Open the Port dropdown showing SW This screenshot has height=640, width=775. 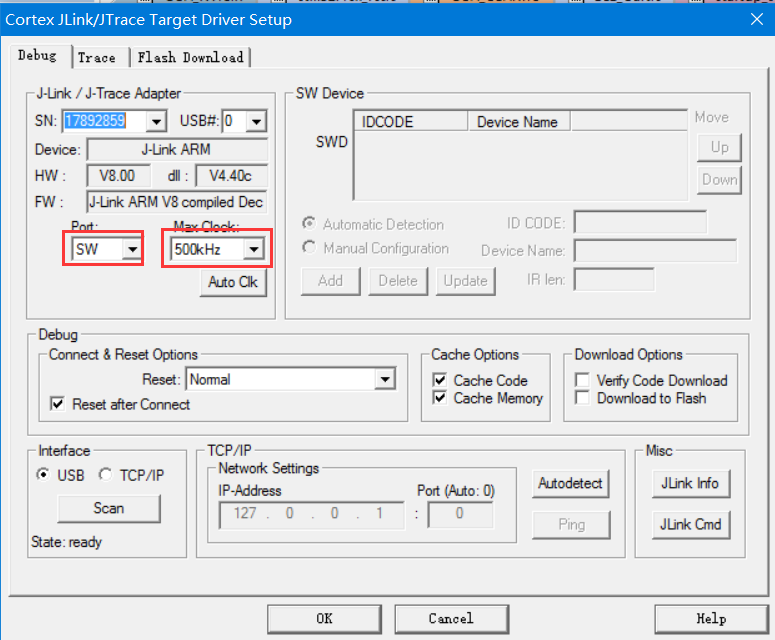pyautogui.click(x=132, y=249)
